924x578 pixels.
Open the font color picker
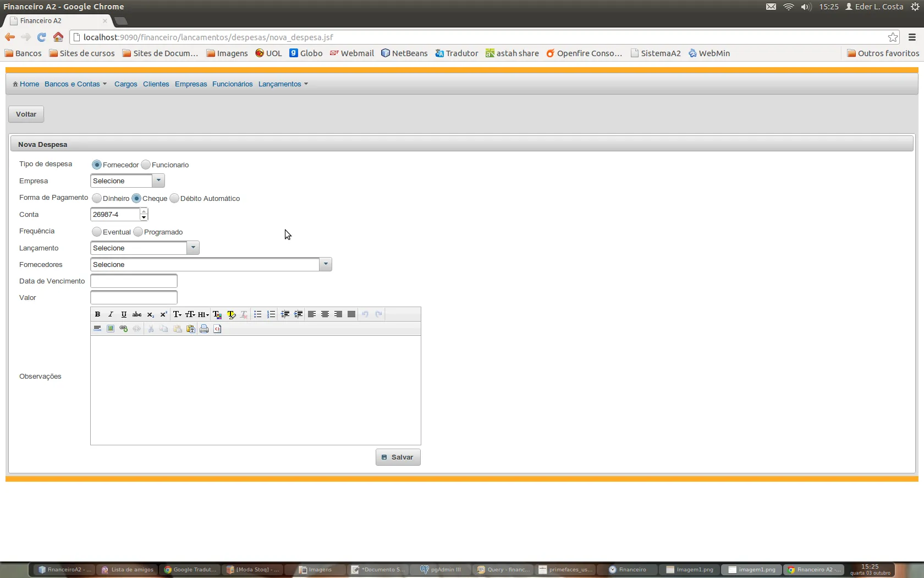(x=217, y=314)
